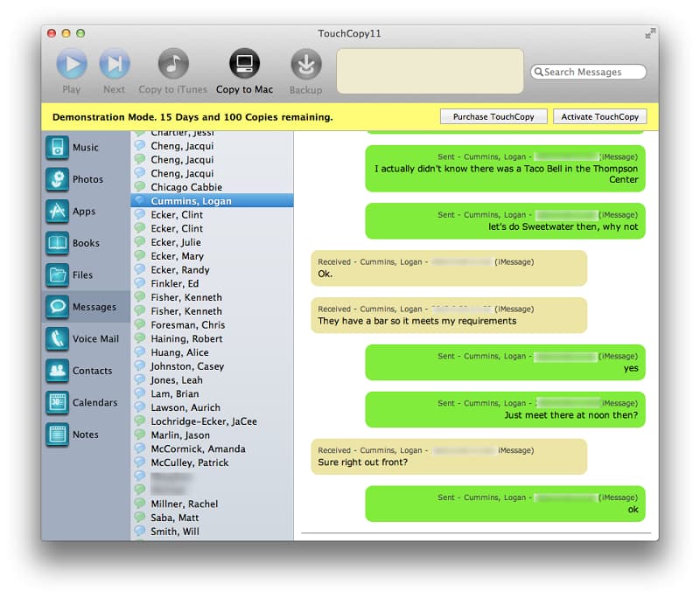700x598 pixels.
Task: Select the Smith, Will conversation
Action: click(x=212, y=532)
